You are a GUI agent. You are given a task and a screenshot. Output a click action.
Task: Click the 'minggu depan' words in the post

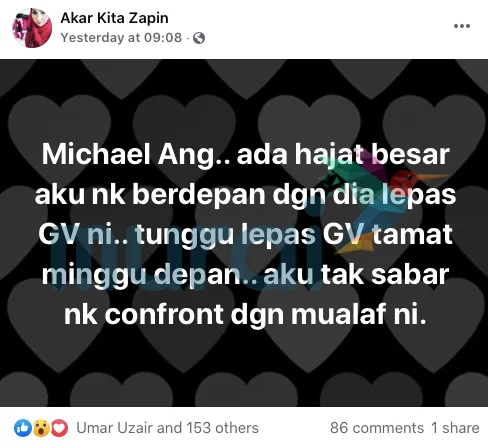click(142, 276)
